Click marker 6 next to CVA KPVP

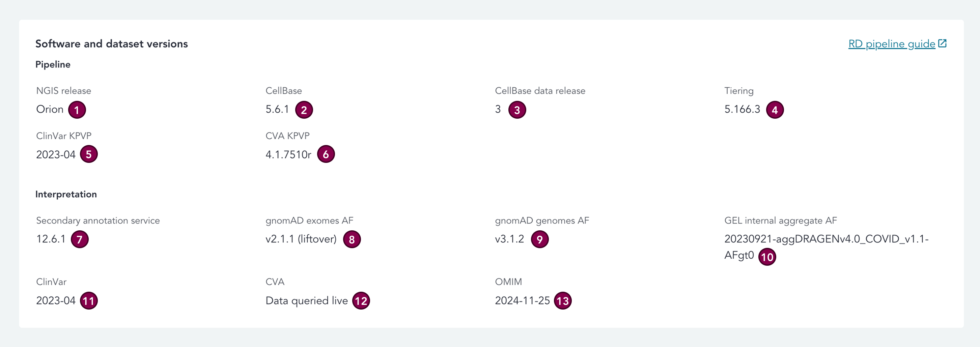point(326,154)
